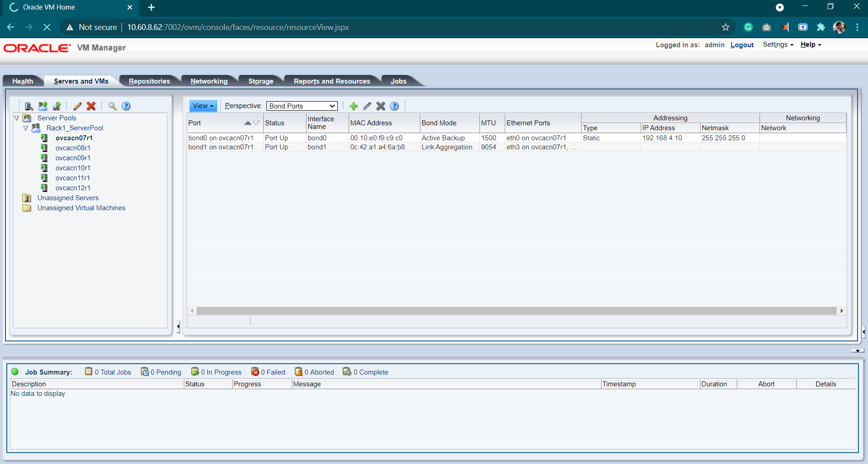Screen dimensions: 868x464
Task: Collapse the Rack1_ServerPool tree node
Action: [26, 128]
